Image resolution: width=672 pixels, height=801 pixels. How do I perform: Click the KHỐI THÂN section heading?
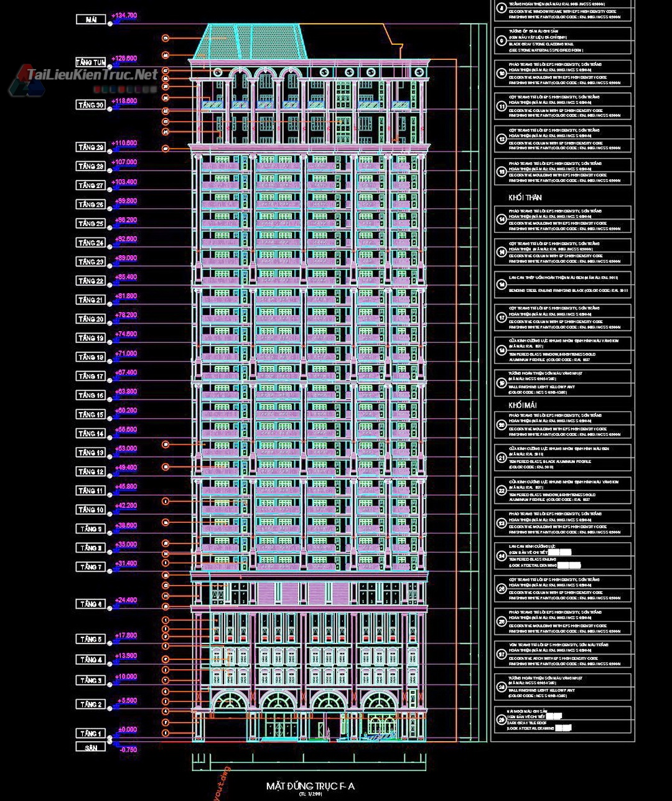coord(525,198)
